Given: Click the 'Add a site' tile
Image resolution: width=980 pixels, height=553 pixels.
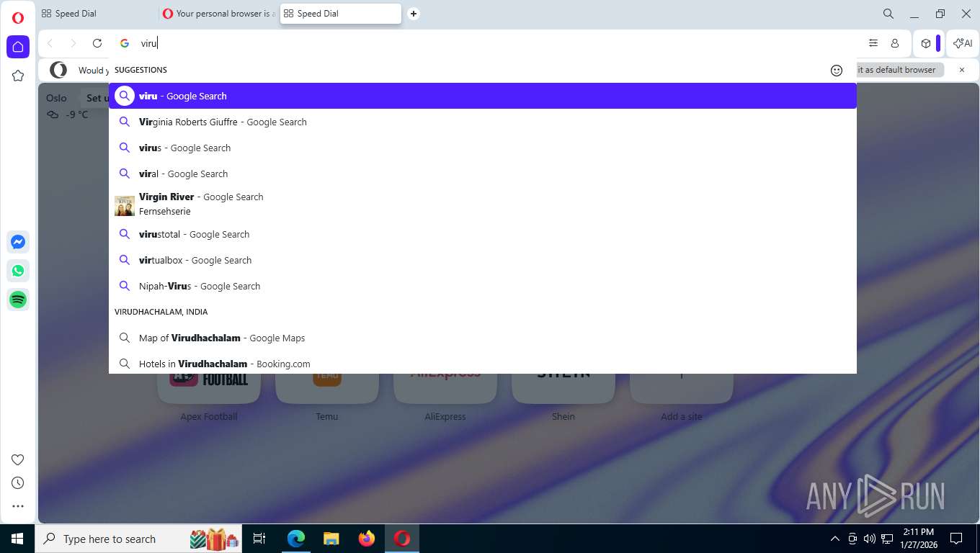Looking at the screenshot, I should tap(682, 389).
